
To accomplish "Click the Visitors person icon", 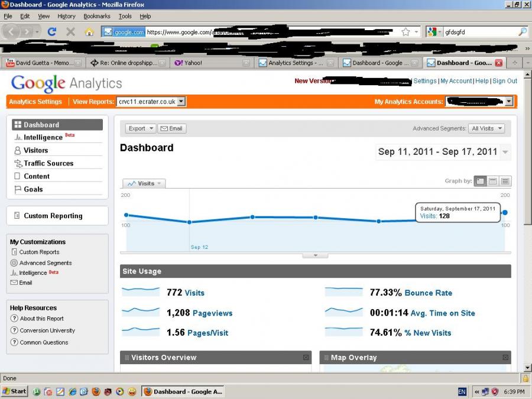I will coord(17,150).
